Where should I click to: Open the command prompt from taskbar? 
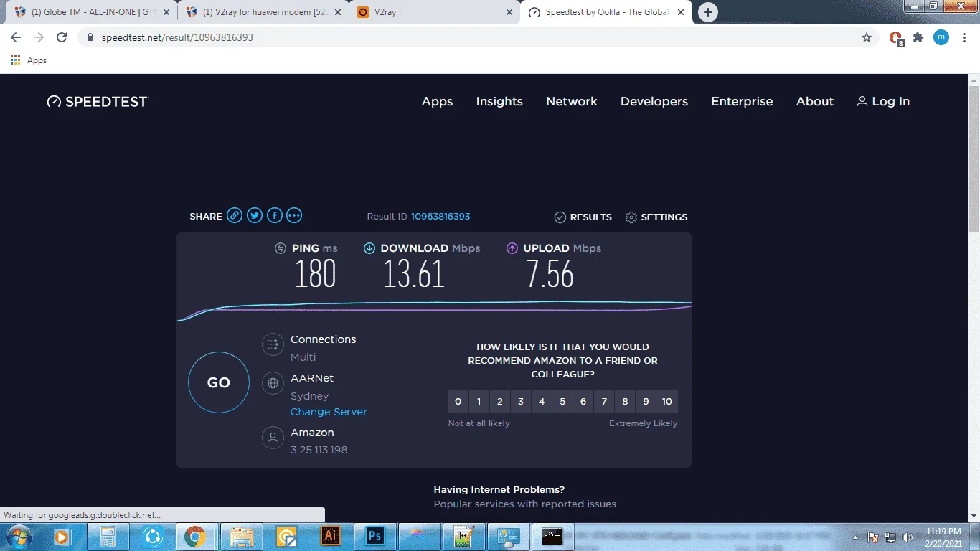pos(552,536)
